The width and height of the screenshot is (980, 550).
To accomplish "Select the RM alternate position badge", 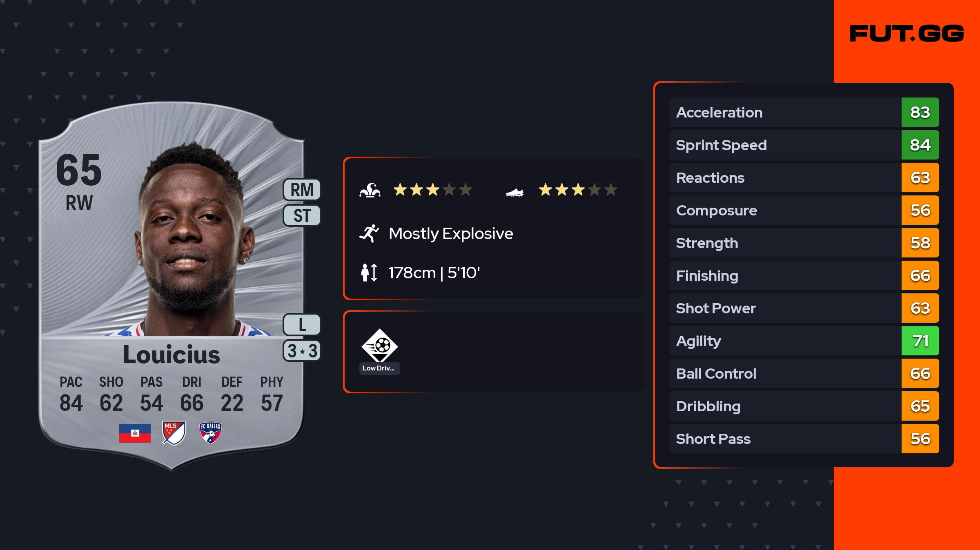I will click(x=302, y=190).
